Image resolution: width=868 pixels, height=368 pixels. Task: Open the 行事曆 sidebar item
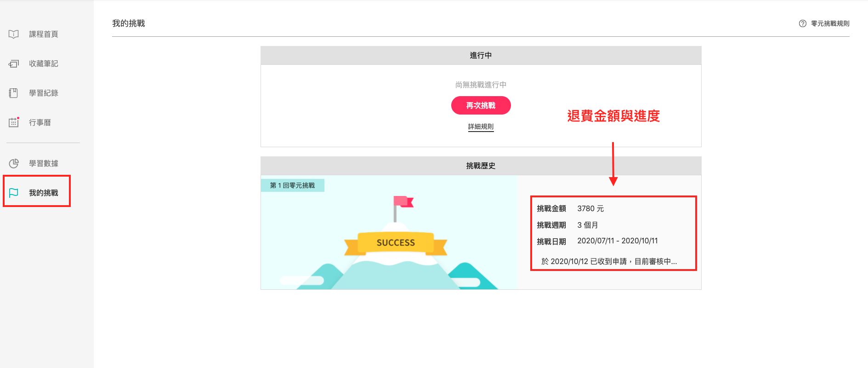click(x=40, y=122)
